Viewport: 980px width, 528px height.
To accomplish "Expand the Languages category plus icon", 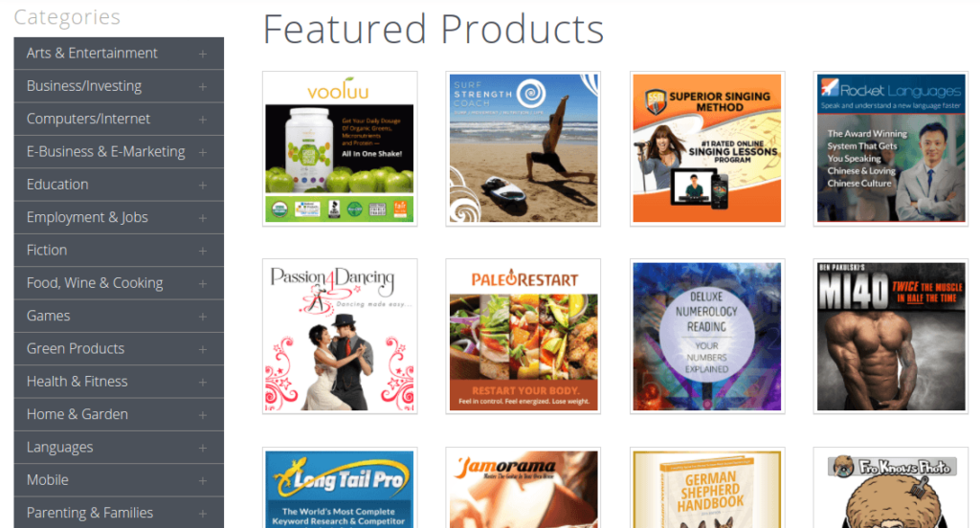I will 203,448.
